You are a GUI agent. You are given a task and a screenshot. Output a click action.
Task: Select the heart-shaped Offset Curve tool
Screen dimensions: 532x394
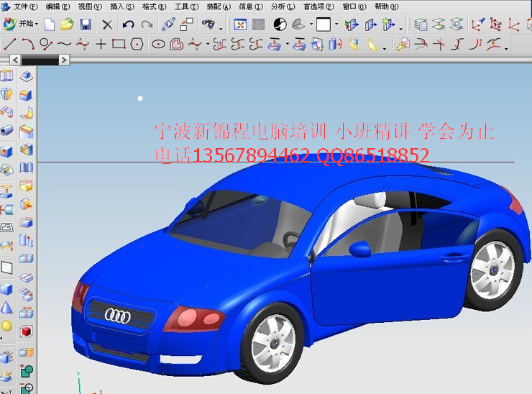coord(176,44)
